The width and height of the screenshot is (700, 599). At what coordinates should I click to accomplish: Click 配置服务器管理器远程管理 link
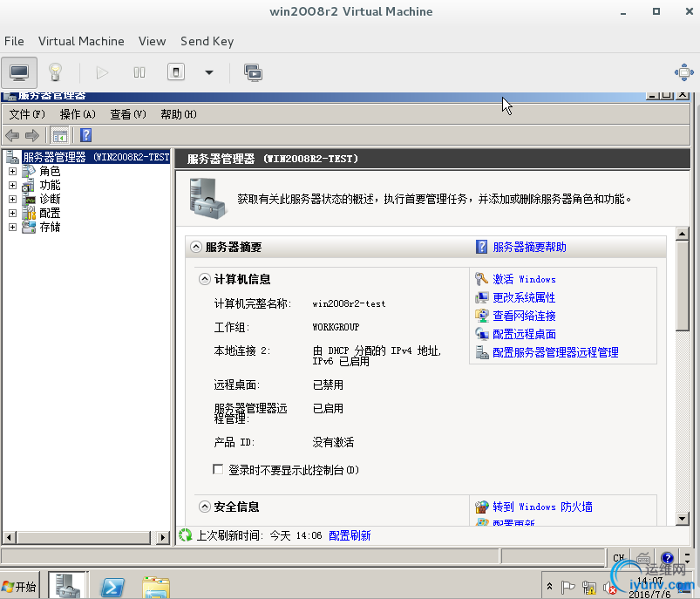point(555,352)
